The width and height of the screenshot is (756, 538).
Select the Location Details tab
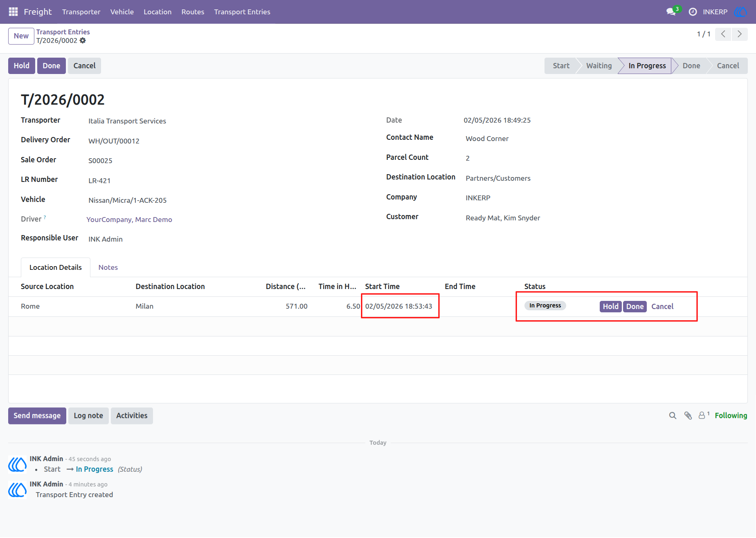click(56, 267)
